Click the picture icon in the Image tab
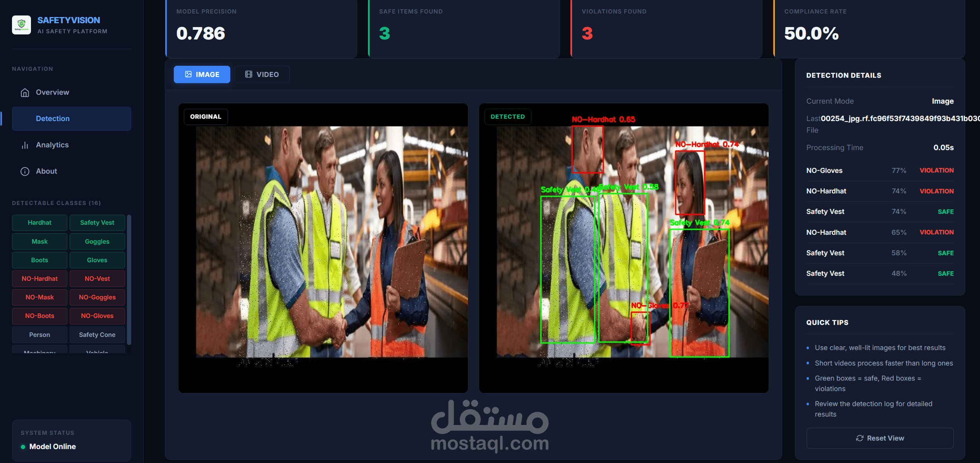Viewport: 980px width, 463px height. (x=188, y=74)
